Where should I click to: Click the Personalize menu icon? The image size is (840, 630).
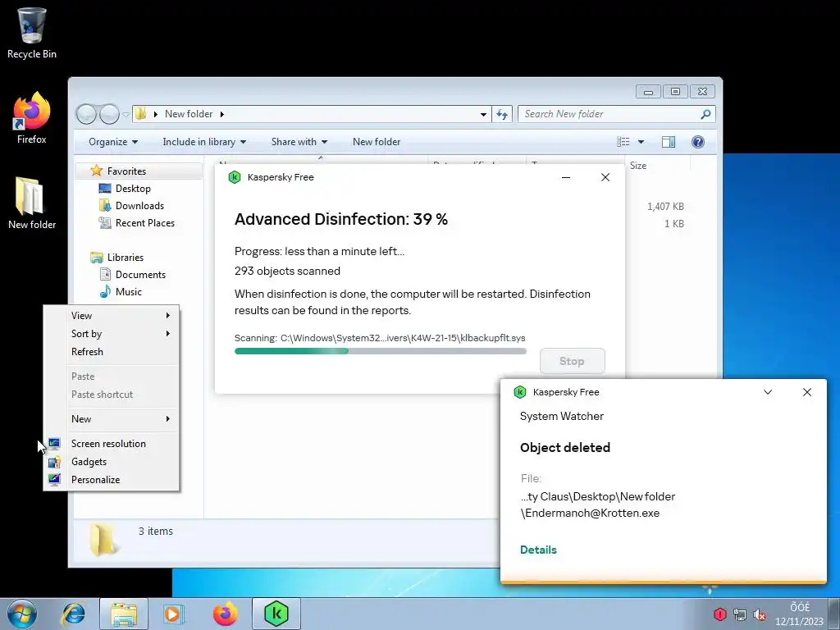point(54,479)
